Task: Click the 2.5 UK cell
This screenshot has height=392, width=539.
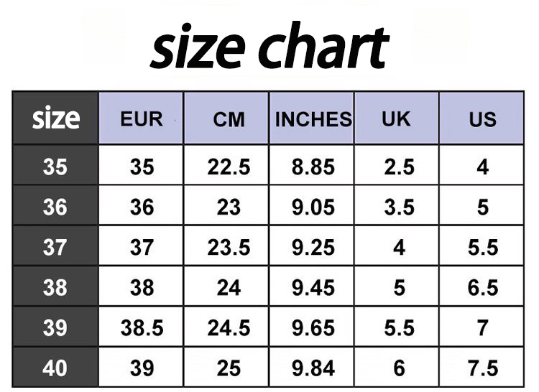Action: [x=397, y=165]
